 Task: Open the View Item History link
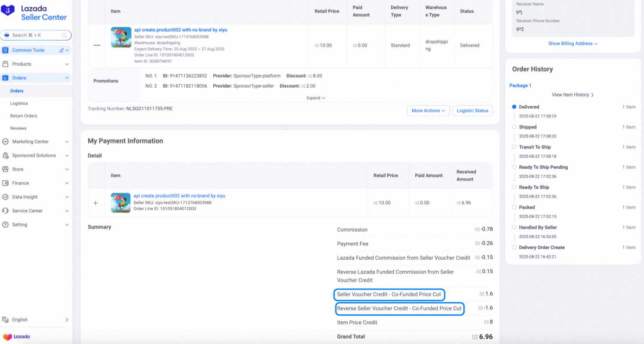(x=572, y=94)
